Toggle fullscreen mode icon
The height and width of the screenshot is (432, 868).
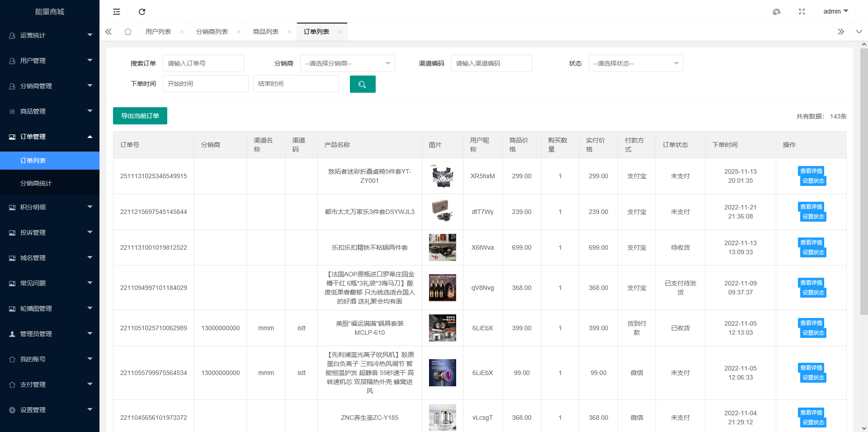[x=802, y=12]
